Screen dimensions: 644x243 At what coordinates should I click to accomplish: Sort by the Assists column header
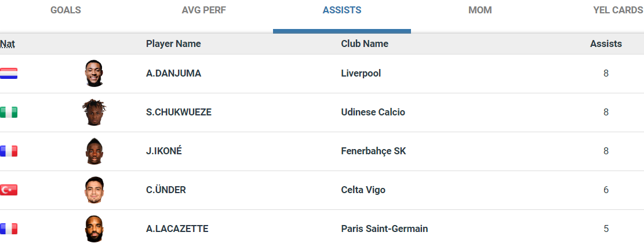(606, 43)
